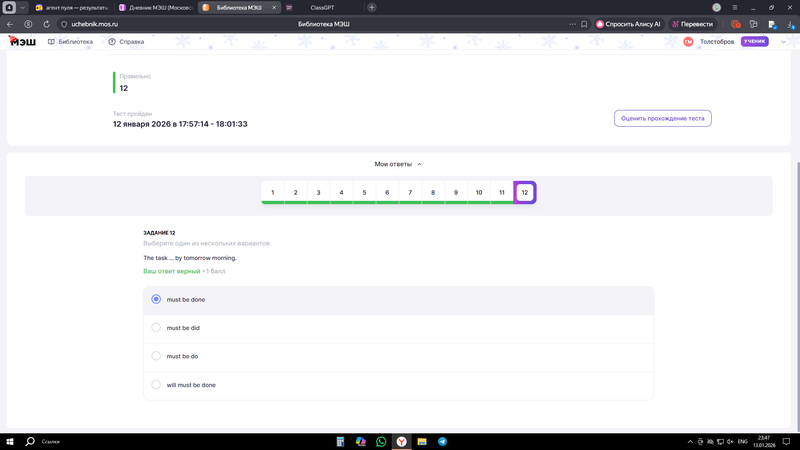
Task: Click Оценить прохождение теста button
Action: (662, 118)
